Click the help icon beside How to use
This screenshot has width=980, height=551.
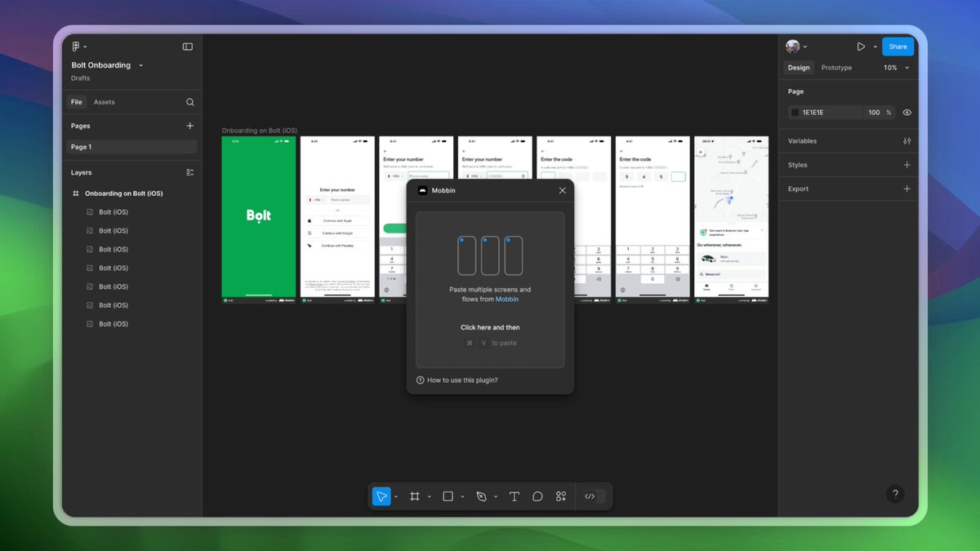pyautogui.click(x=421, y=380)
